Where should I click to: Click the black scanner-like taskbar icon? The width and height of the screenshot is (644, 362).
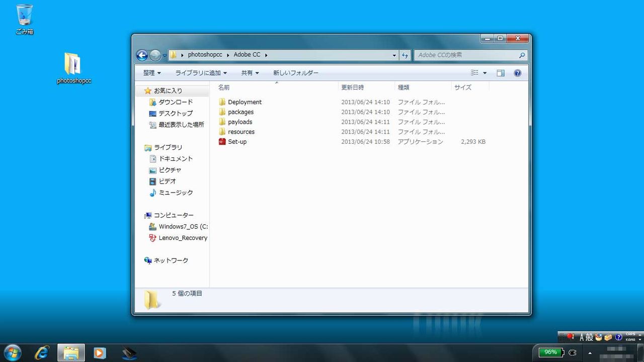tap(129, 353)
